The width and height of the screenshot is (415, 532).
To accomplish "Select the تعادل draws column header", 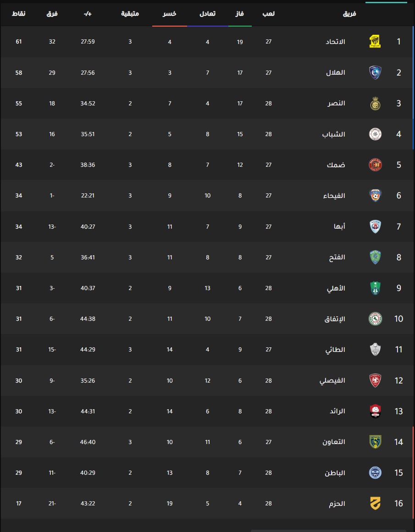I will [x=207, y=14].
